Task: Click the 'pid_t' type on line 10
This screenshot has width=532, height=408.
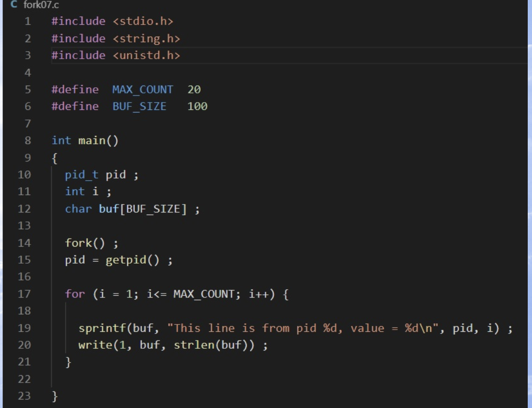Action: [x=82, y=175]
